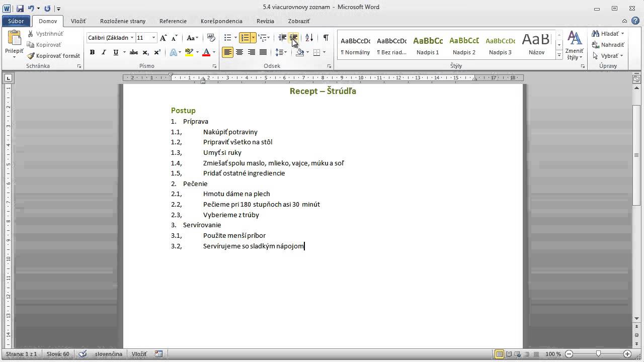Switch to the Rozloženie strany tab
The width and height of the screenshot is (644, 362).
click(123, 21)
